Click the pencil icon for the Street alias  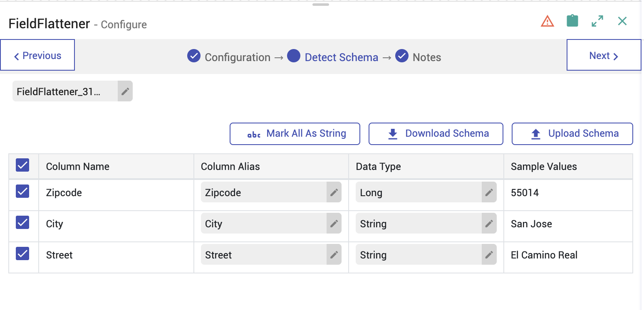334,255
